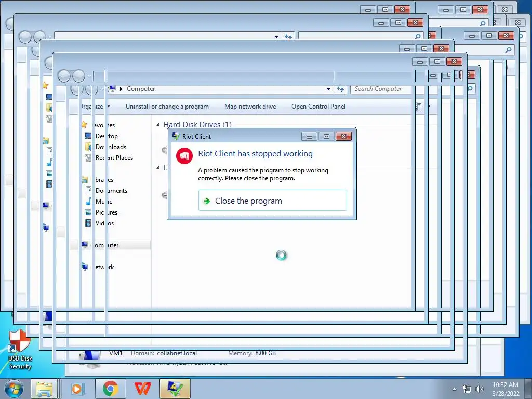
Task: Select Desktop in the navigation pane
Action: pos(107,136)
